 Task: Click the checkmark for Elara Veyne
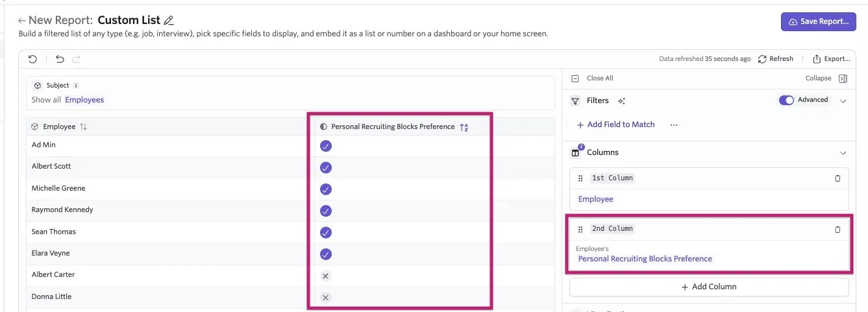326,254
